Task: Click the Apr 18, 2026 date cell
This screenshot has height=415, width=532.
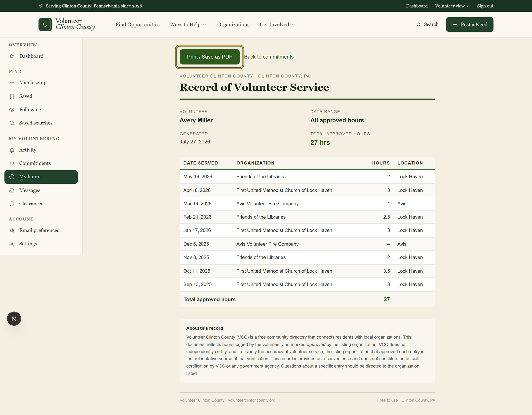Action: click(x=197, y=190)
